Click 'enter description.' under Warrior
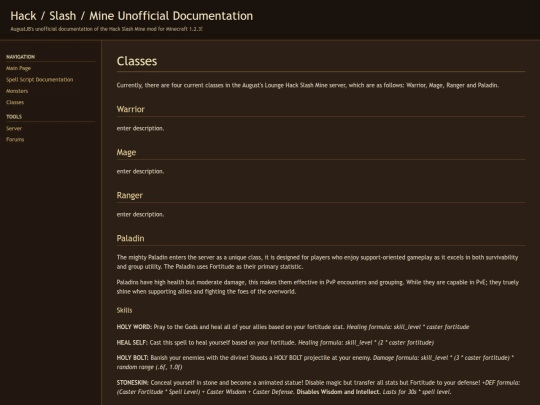The width and height of the screenshot is (540, 405). [x=141, y=128]
